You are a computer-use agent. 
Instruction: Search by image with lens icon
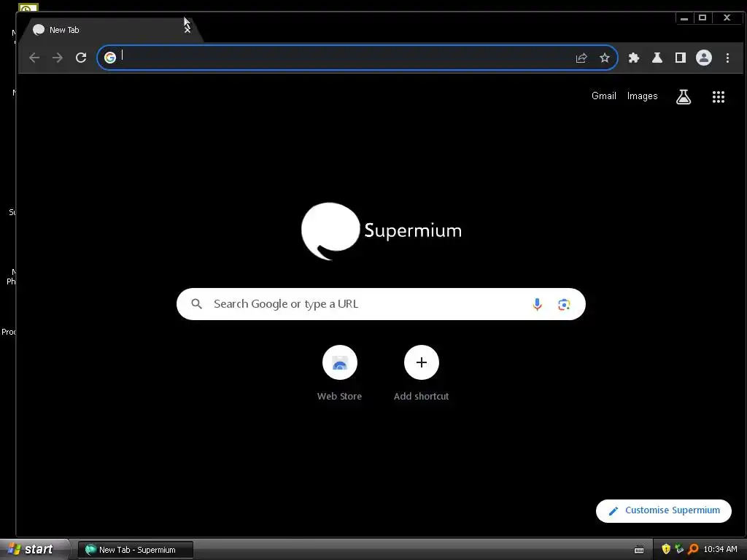coord(564,304)
